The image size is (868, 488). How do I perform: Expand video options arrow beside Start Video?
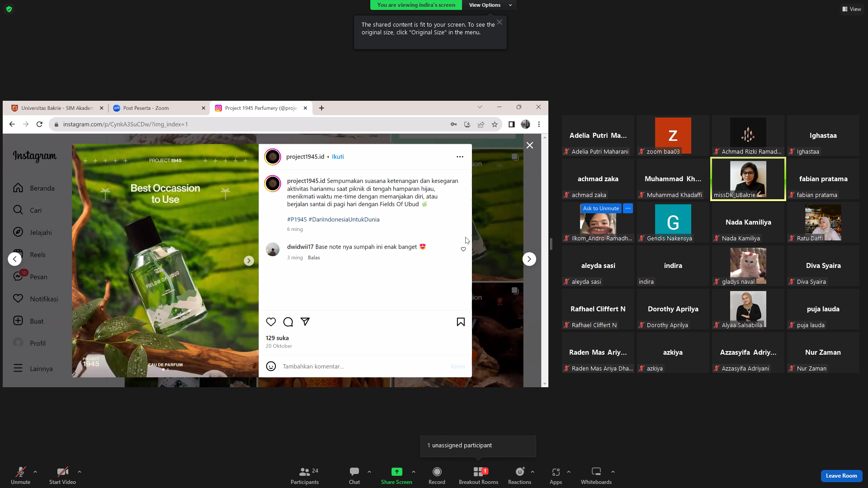(80, 472)
